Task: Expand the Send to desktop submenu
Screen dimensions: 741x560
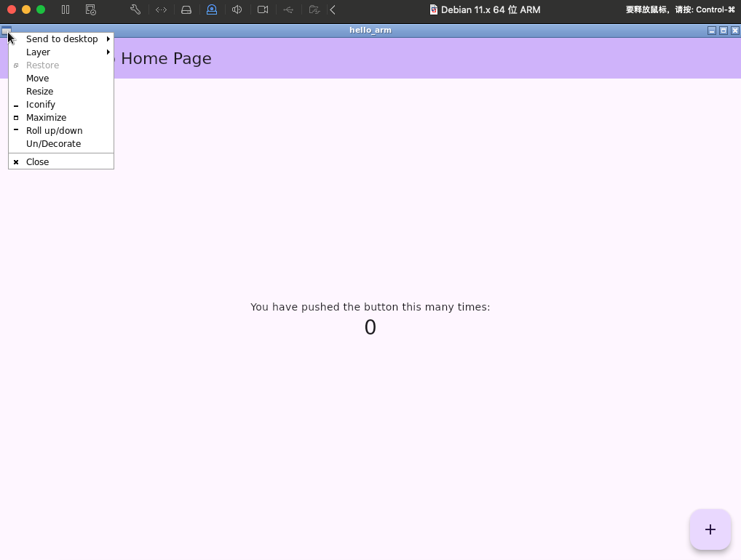Action: tap(62, 39)
